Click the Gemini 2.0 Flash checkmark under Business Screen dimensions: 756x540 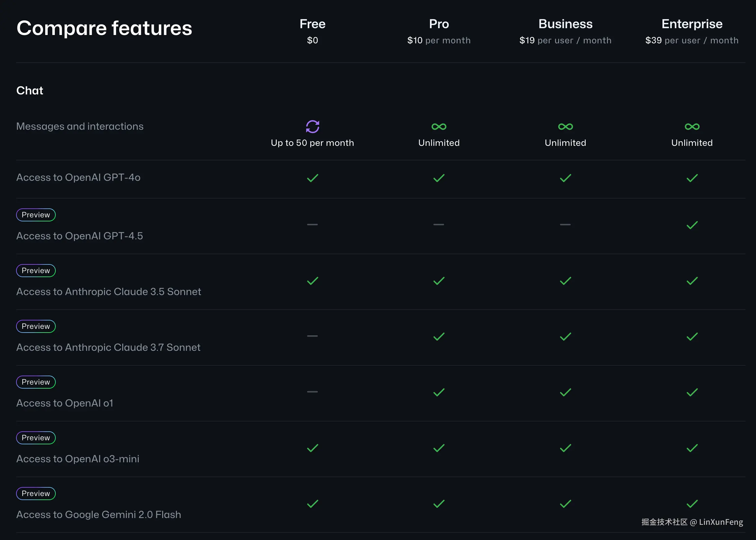[565, 504]
